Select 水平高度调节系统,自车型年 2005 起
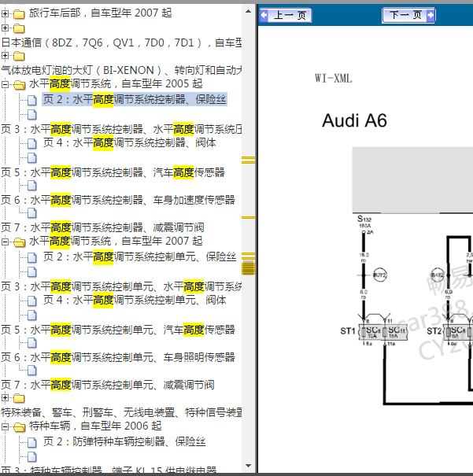This screenshot has height=476, width=473. (116, 83)
